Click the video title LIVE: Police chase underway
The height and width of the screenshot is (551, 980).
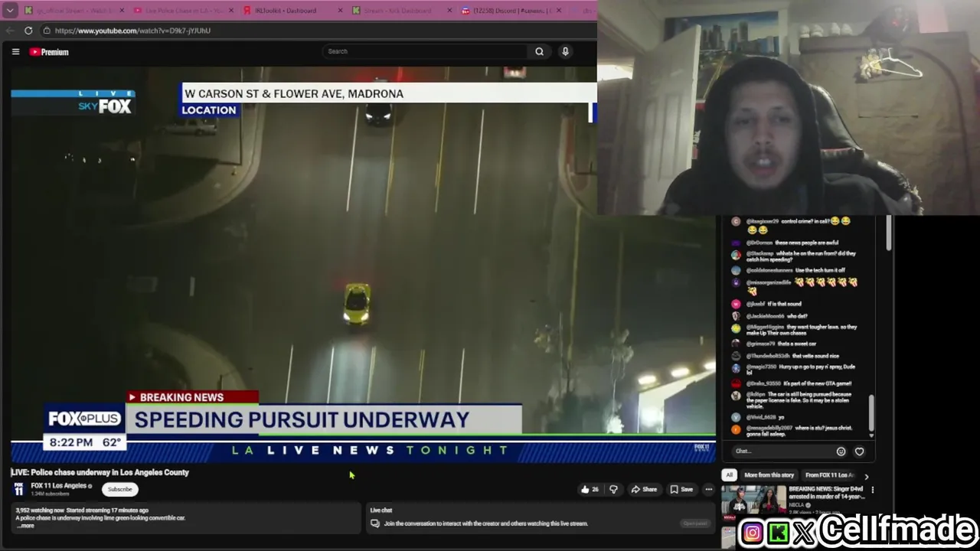click(x=100, y=472)
